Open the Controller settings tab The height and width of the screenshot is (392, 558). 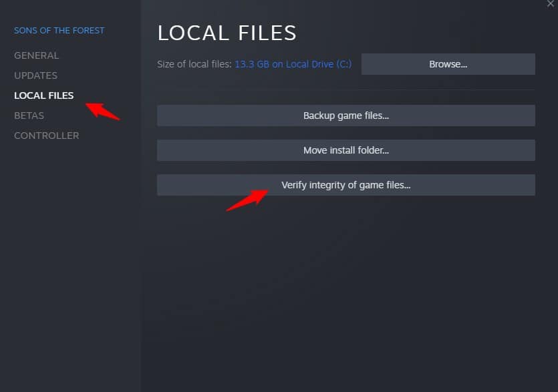[46, 136]
